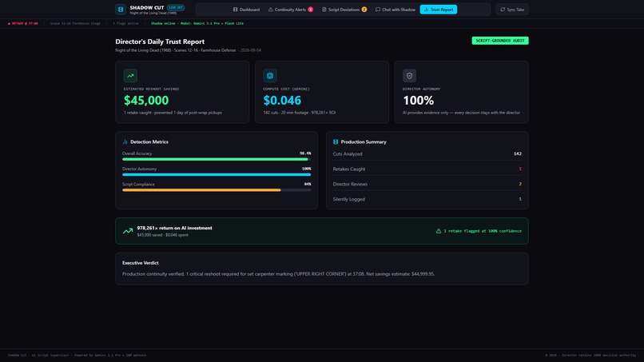Click the director autonomy shield icon

(x=409, y=76)
